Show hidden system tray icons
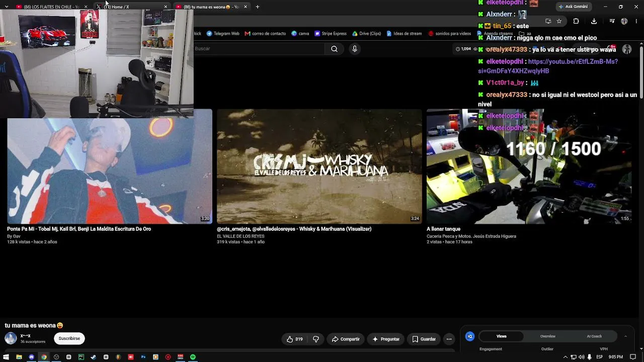Image resolution: width=644 pixels, height=362 pixels. click(x=566, y=357)
